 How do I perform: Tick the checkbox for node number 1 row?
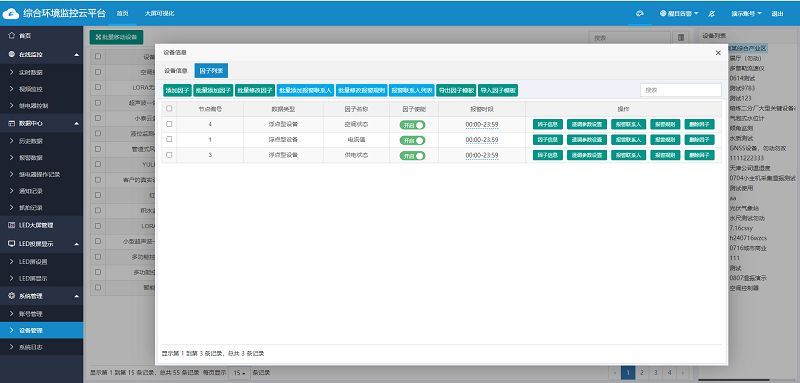[x=169, y=139]
